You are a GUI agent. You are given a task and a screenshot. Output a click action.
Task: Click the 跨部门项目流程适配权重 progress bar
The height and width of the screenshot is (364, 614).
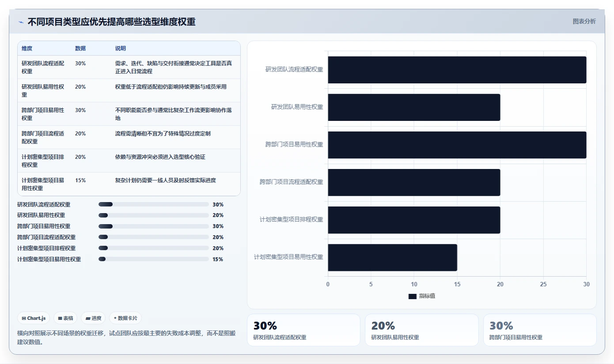pos(154,237)
